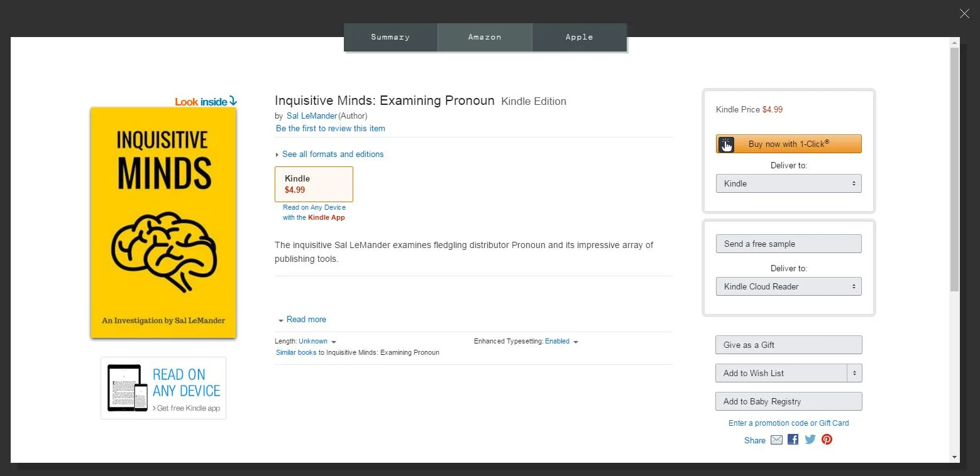Viewport: 980px width, 476px height.
Task: Open Be the first to review link
Action: 331,128
